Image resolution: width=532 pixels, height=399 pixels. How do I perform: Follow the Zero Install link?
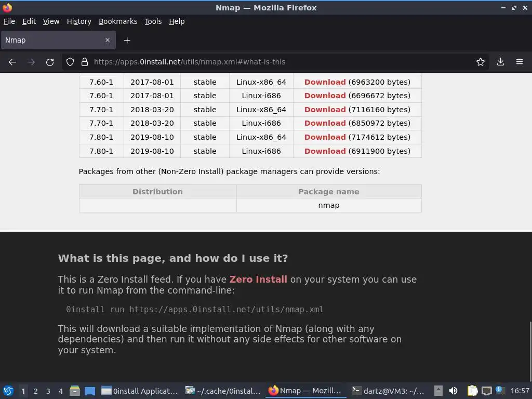click(x=258, y=279)
